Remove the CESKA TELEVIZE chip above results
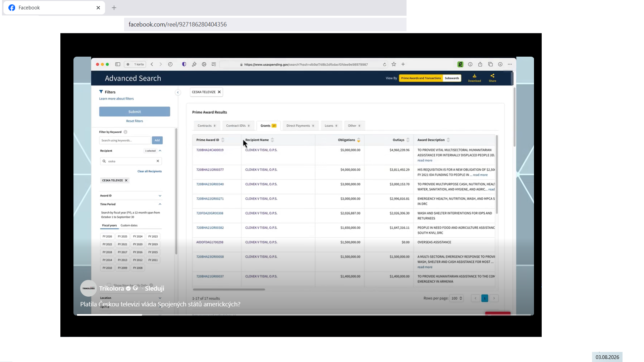Viewport: 644px width, 362px height. coord(219,92)
